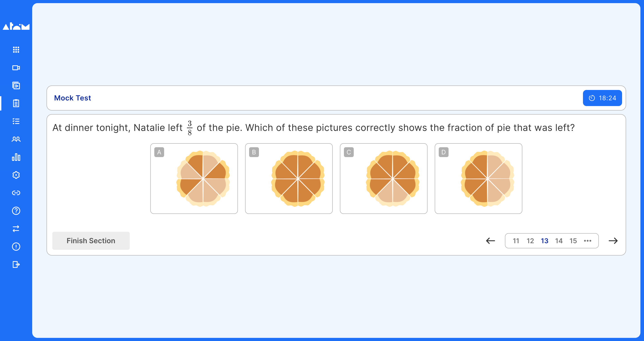This screenshot has width=644, height=341.
Task: Open the people group icon
Action: 16,139
